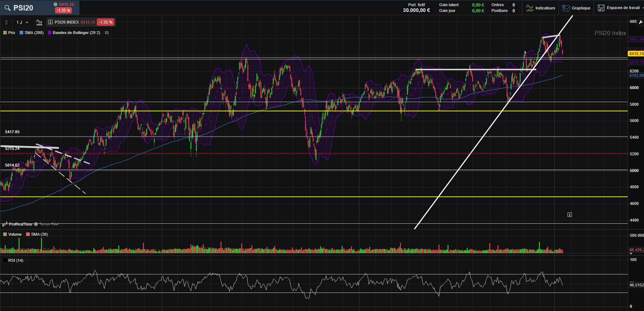644x311 pixels.
Task: Open the chart style icon next to timeframe
Action: pyautogui.click(x=39, y=22)
